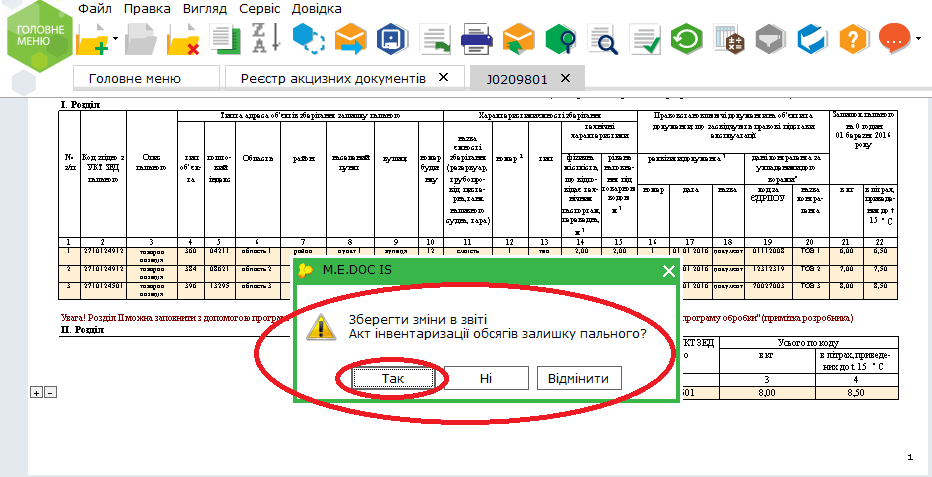Click the orange question mark help icon
Image resolution: width=932 pixels, height=477 pixels.
(x=852, y=40)
